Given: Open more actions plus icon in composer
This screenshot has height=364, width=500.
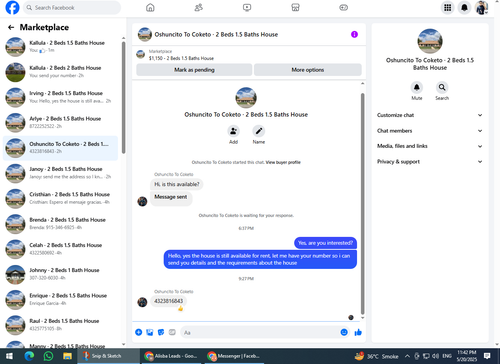Looking at the screenshot, I should (139, 332).
